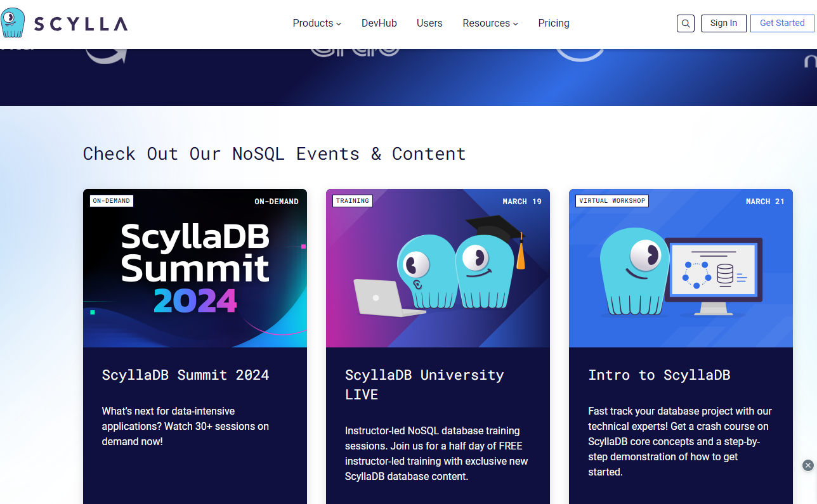
Task: Click the MARCH 19 date label
Action: (522, 202)
